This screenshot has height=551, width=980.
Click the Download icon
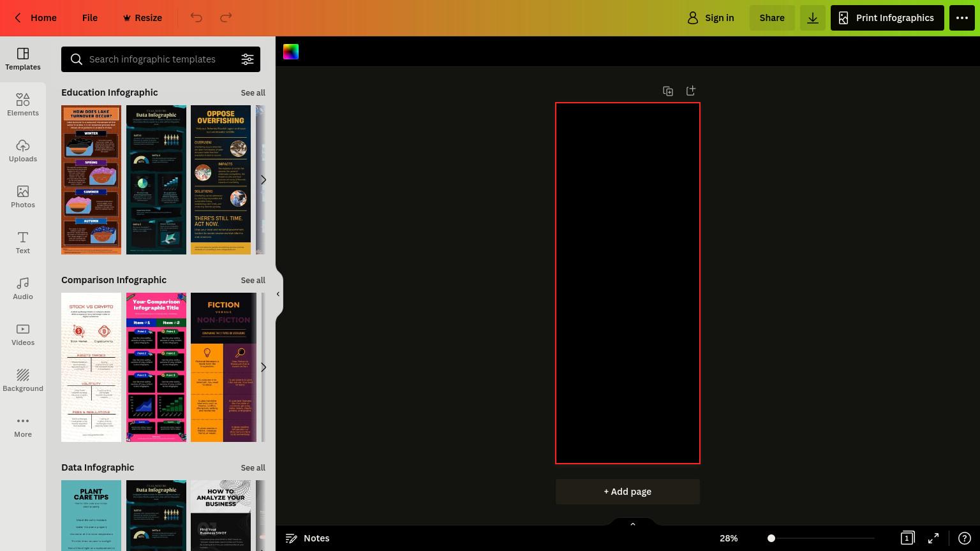click(813, 18)
